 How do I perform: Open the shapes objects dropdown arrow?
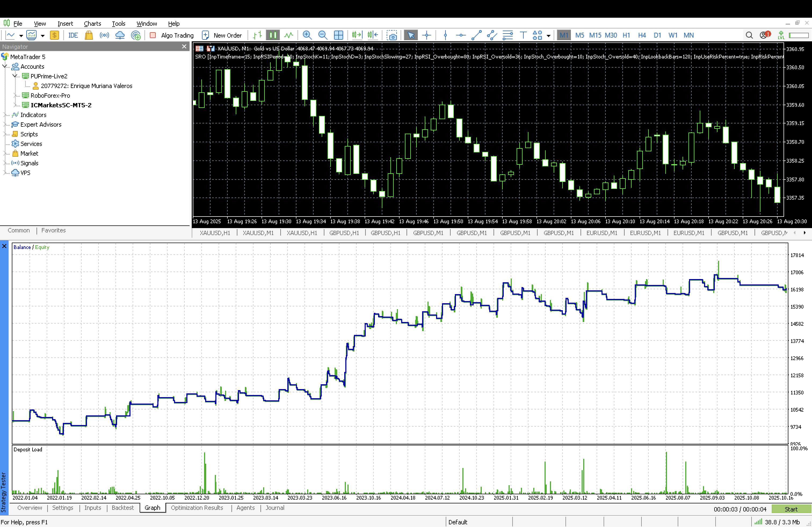pyautogui.click(x=549, y=35)
